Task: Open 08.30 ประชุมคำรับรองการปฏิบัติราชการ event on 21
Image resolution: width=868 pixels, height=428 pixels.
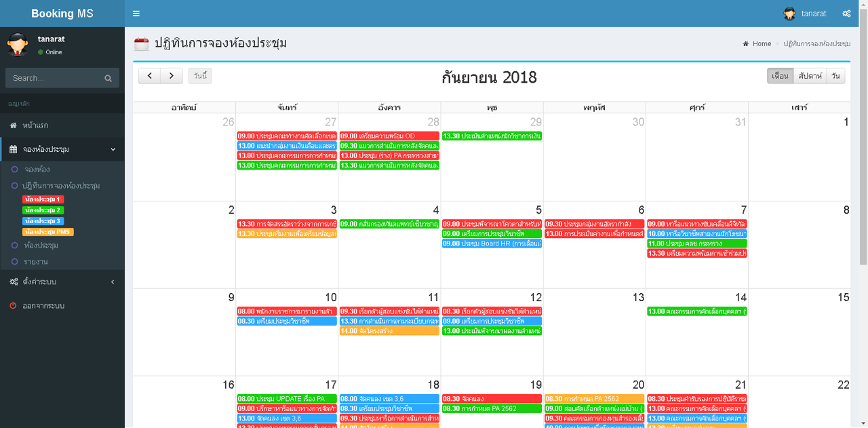Action: [x=697, y=399]
